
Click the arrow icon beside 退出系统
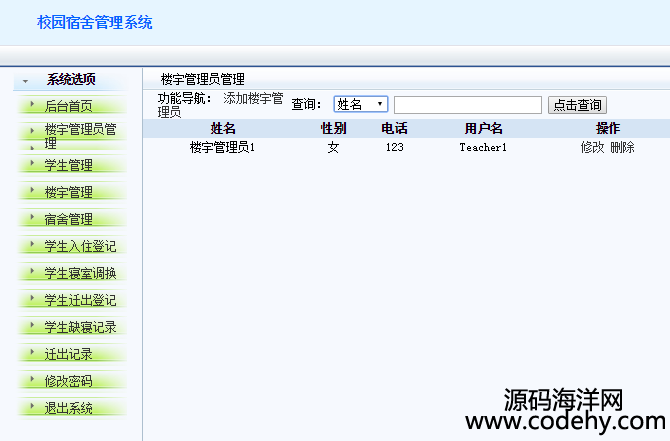pos(32,406)
